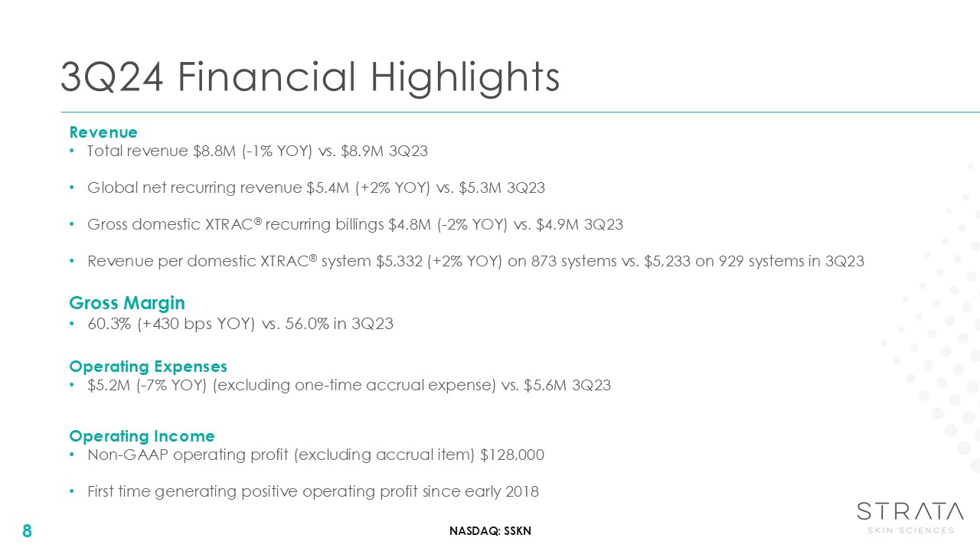This screenshot has width=980, height=551.
Task: Click the SKIN SCIENCES tagline text
Action: click(910, 530)
